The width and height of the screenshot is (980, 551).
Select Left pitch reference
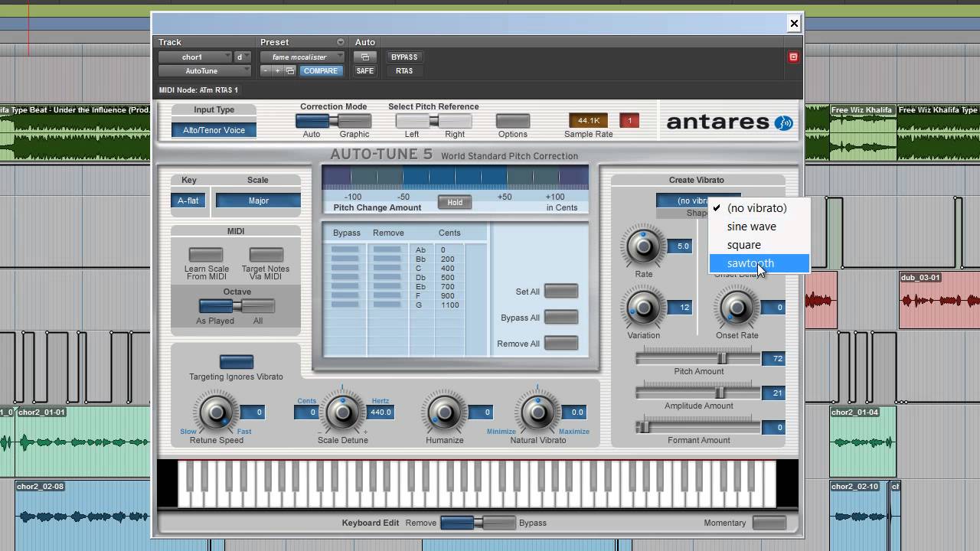[412, 121]
